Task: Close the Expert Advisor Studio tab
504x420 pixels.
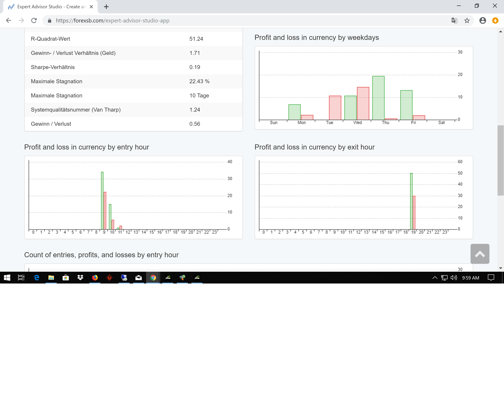Action: 91,7
